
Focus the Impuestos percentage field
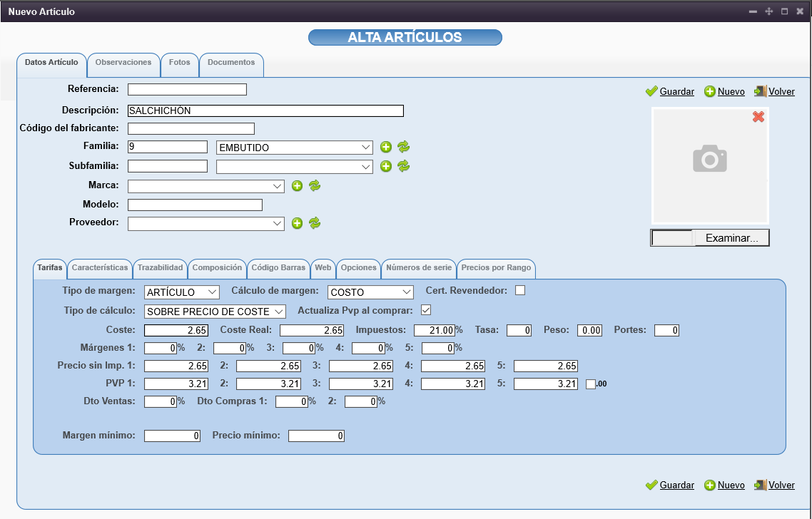point(435,330)
